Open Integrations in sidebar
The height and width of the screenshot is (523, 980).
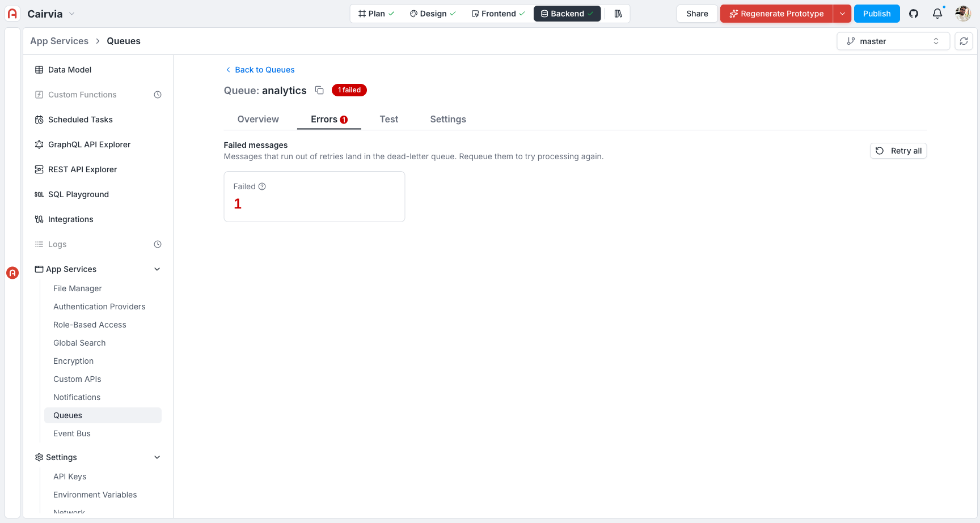tap(98, 219)
